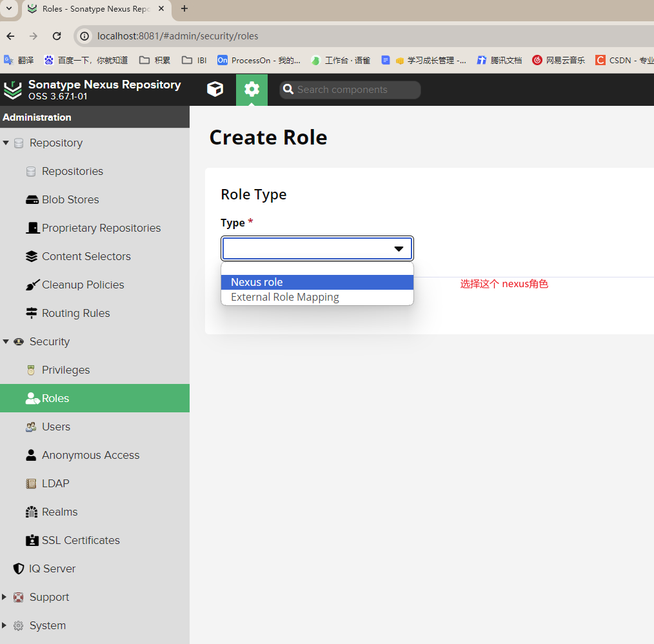Open the 网易云音乐 bookmark

click(559, 61)
